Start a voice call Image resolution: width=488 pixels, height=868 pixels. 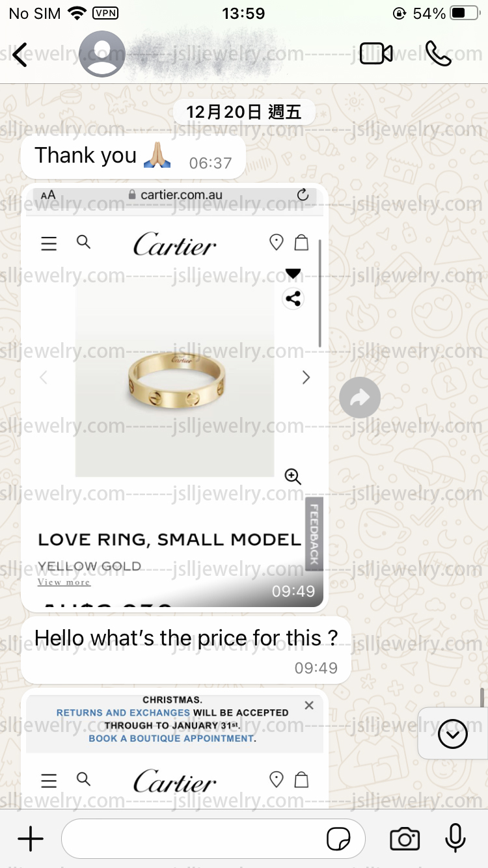click(438, 54)
